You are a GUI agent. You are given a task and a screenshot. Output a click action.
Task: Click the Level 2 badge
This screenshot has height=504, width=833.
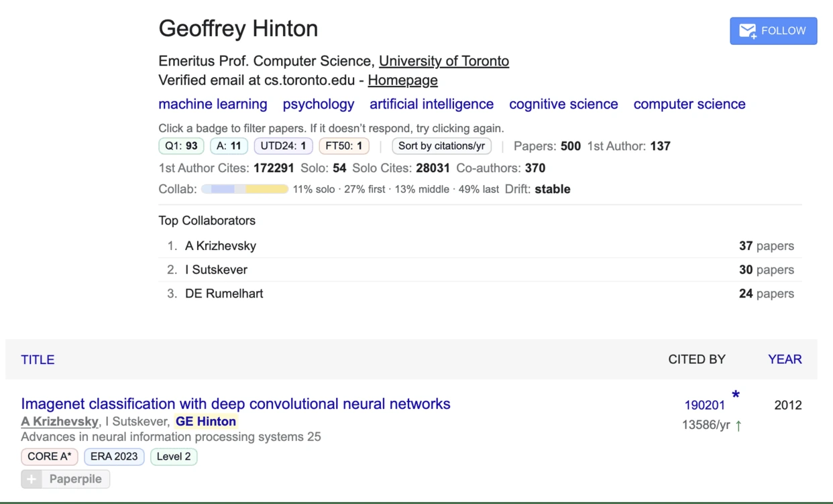tap(174, 456)
